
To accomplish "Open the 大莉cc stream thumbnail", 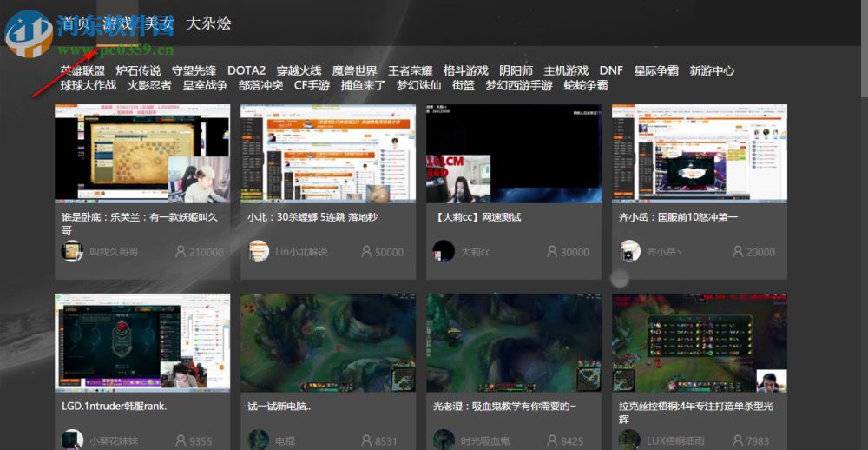I will point(514,154).
